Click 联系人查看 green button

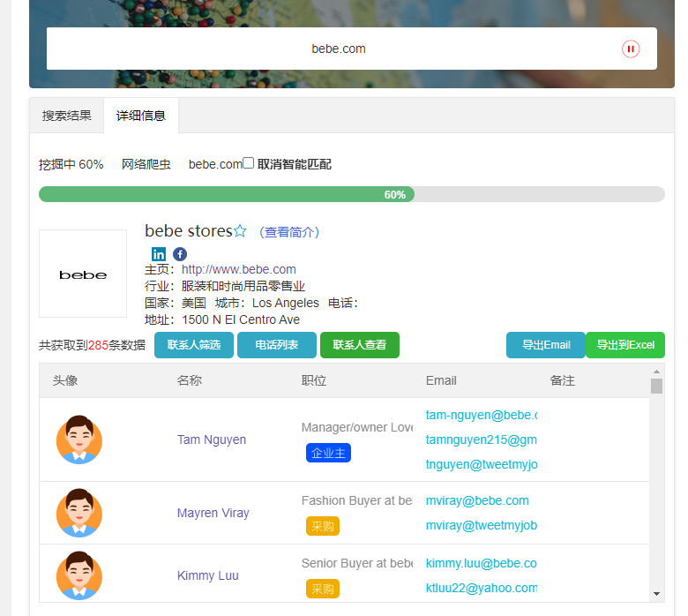360,345
